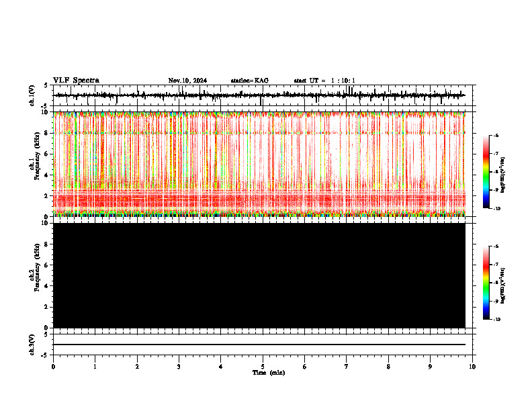Image resolution: width=532 pixels, height=411 pixels.
Task: Click the time-axis tick label "1"
Action: pyautogui.click(x=95, y=367)
